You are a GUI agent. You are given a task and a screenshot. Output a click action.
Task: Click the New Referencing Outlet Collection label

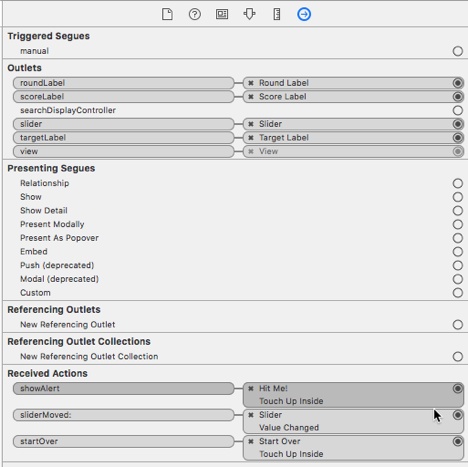(89, 357)
